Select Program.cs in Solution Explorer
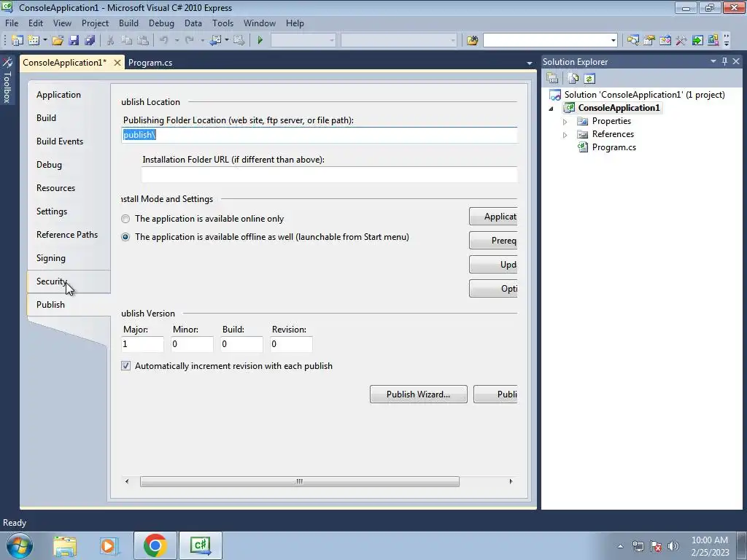This screenshot has height=560, width=747. tap(614, 147)
